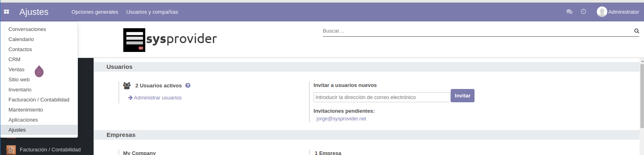Click the Administrar usuarios link

click(155, 98)
